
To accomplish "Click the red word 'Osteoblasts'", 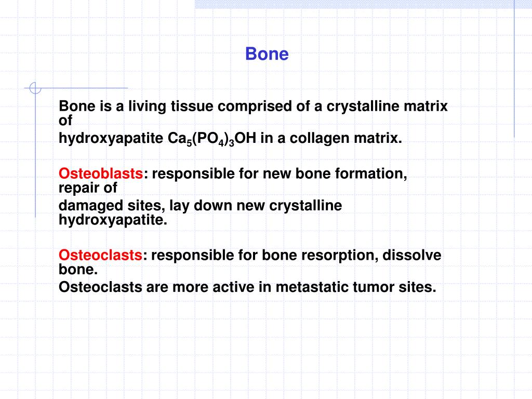I will pos(101,174).
